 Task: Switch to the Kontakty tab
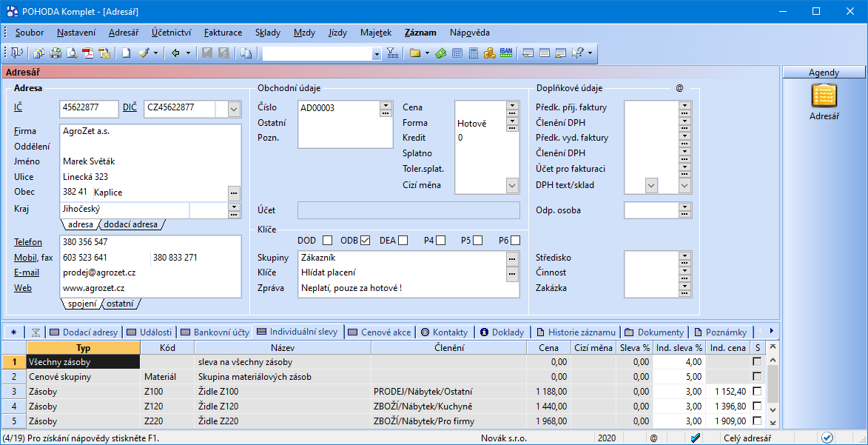pyautogui.click(x=444, y=332)
